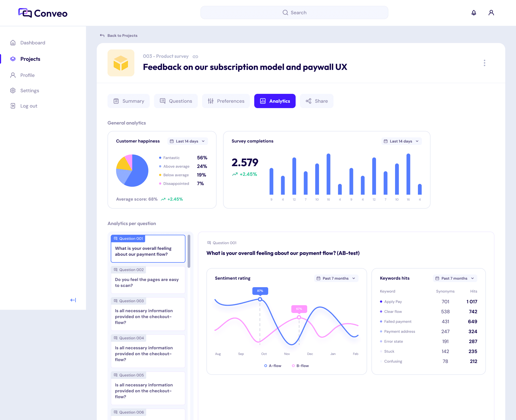Click Log out in the sidebar
The image size is (516, 420).
pyautogui.click(x=24, y=106)
